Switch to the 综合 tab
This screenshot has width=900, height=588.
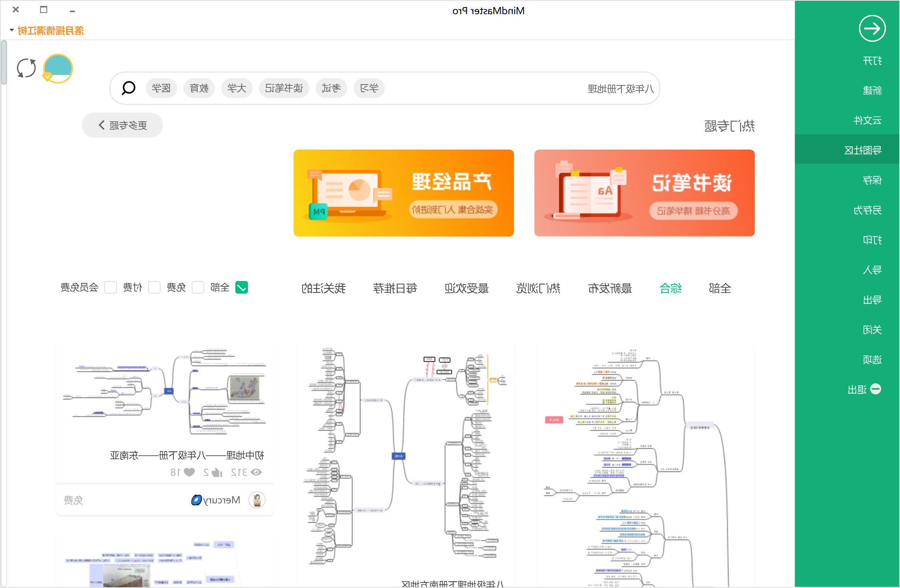pyautogui.click(x=671, y=288)
